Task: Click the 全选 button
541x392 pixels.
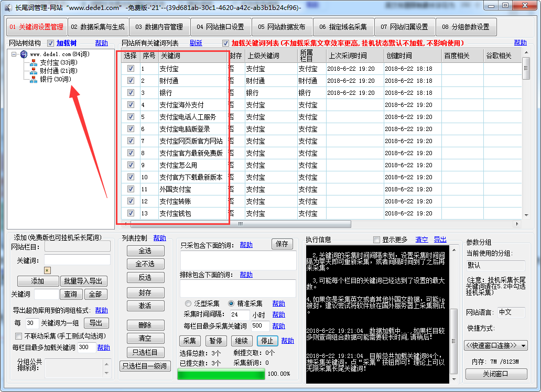Action: [145, 251]
